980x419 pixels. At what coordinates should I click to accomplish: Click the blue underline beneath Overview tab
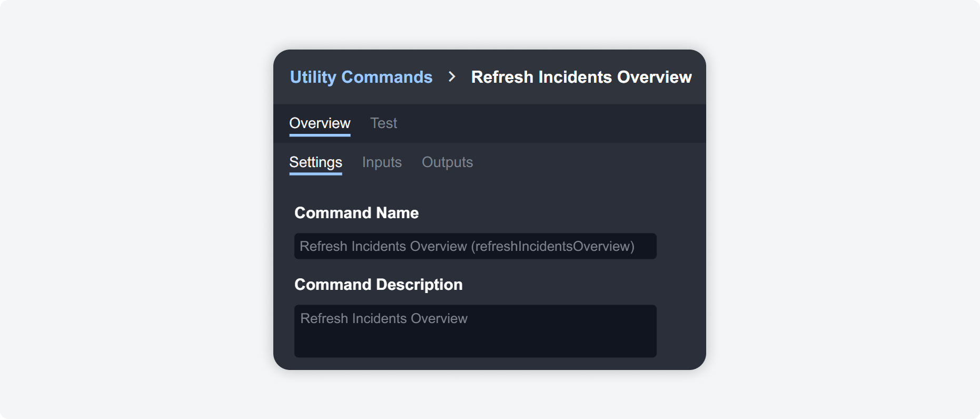[320, 135]
